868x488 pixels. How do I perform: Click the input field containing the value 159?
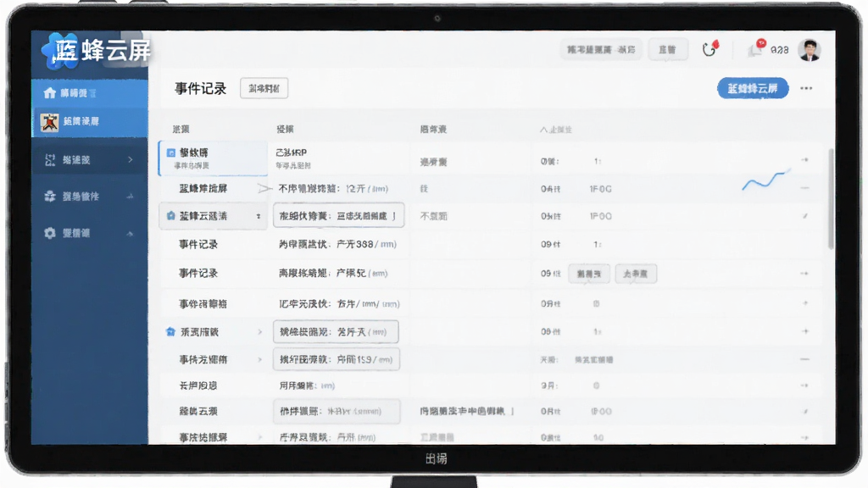(x=336, y=359)
